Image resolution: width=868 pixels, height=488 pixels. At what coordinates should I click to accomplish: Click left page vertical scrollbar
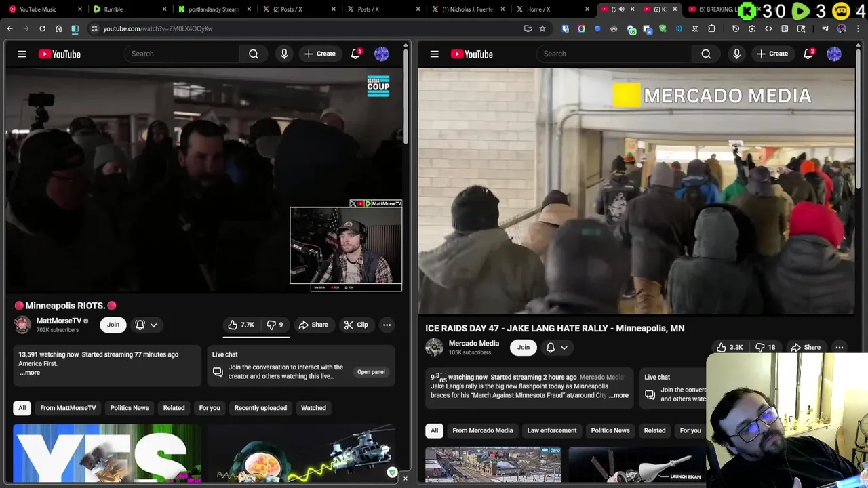[406, 95]
